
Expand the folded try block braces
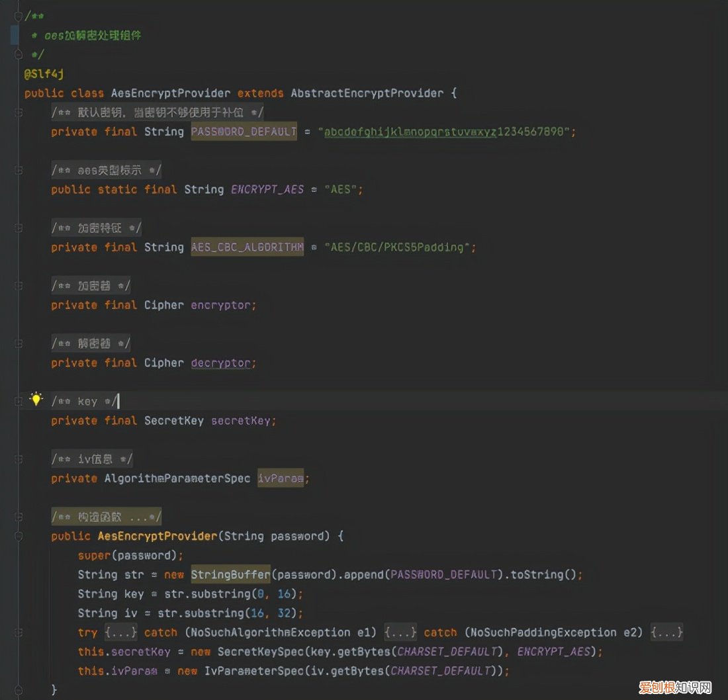coord(120,633)
